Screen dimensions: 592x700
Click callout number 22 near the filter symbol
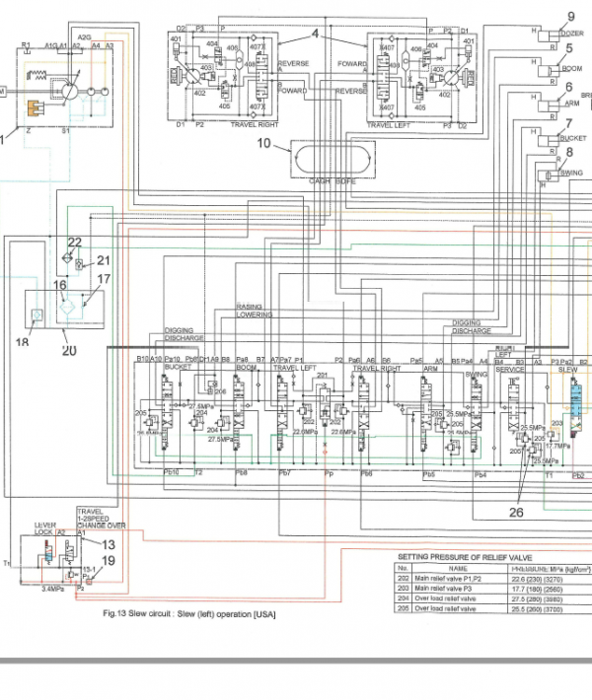(75, 243)
